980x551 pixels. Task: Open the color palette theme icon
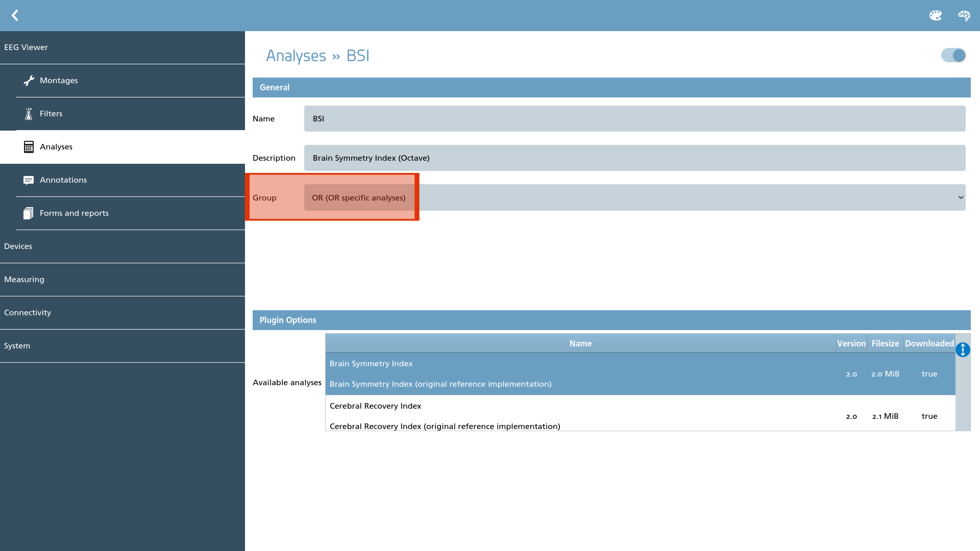pos(935,15)
